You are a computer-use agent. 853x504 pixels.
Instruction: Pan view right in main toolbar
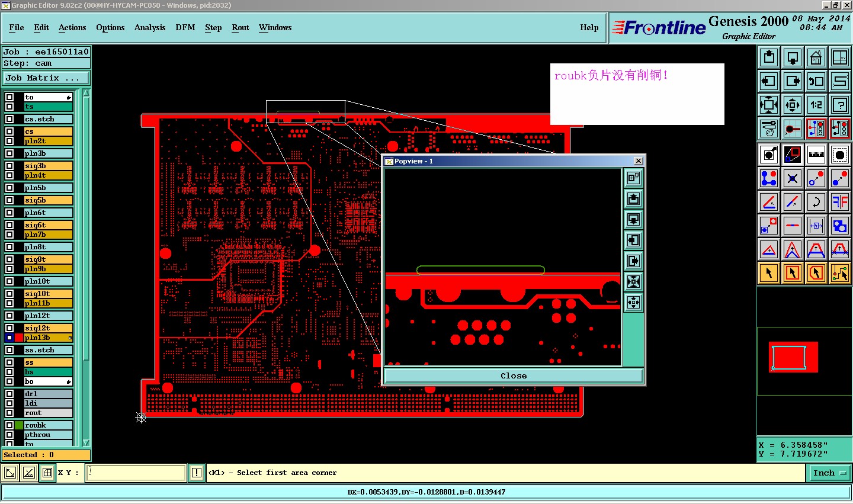[x=793, y=81]
